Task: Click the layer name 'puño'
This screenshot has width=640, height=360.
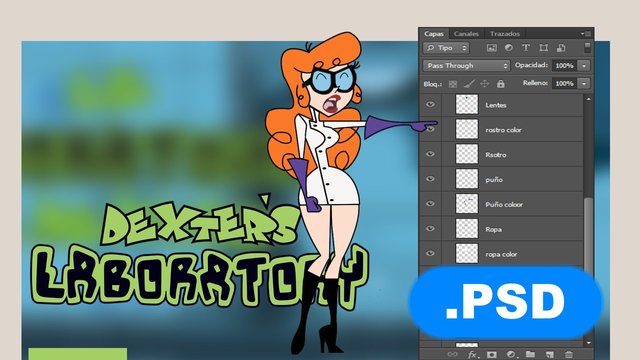Action: click(x=494, y=180)
